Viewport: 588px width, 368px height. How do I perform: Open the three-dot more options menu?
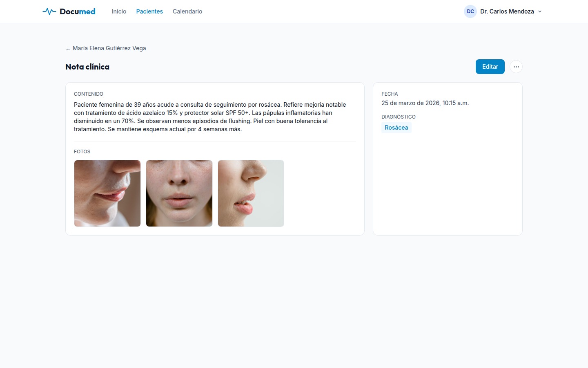(x=516, y=67)
